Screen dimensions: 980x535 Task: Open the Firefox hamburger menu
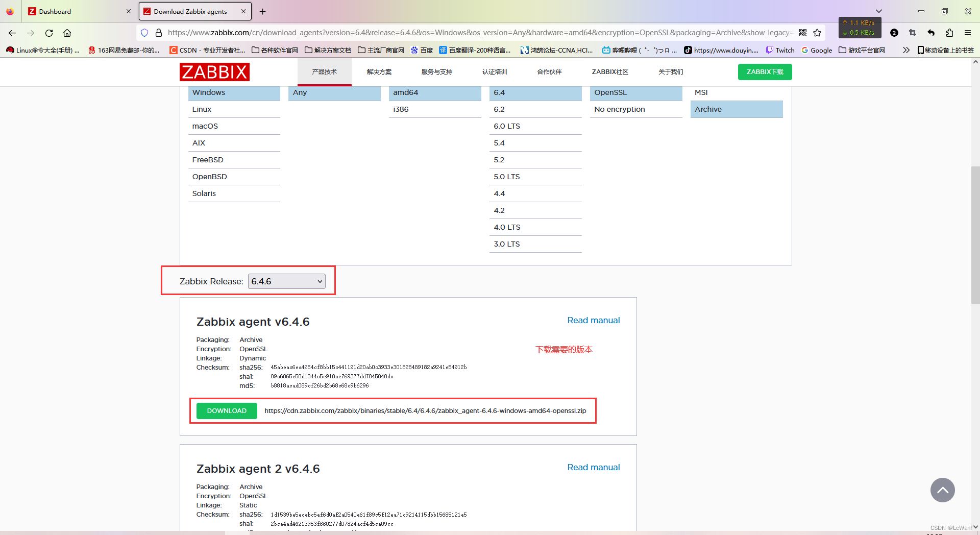click(x=968, y=33)
